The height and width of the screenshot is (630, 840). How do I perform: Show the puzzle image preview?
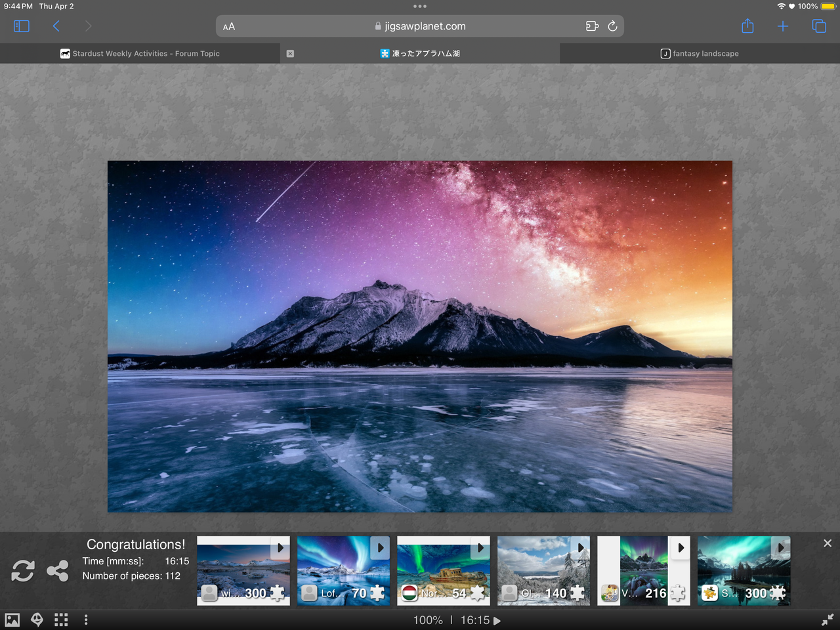[12, 619]
